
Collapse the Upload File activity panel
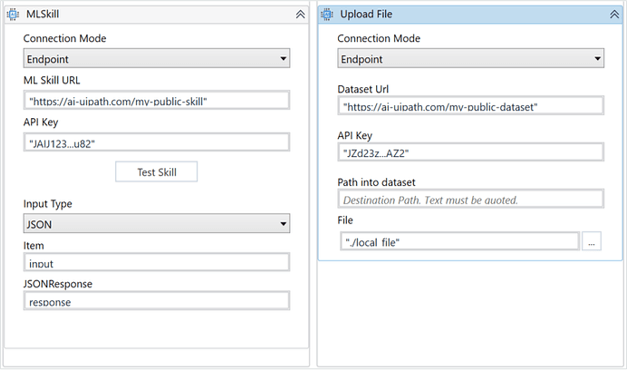click(614, 14)
